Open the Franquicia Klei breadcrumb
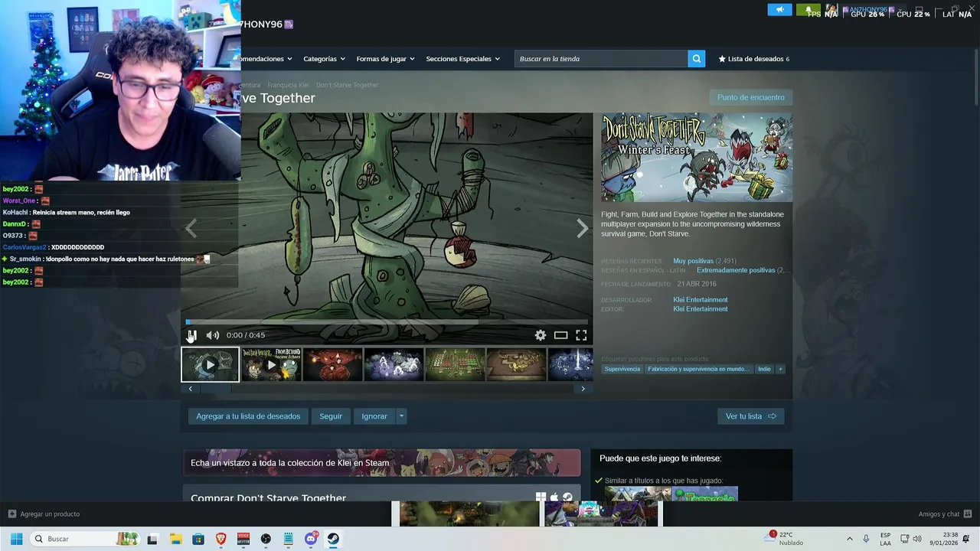The image size is (980, 551). [x=288, y=85]
